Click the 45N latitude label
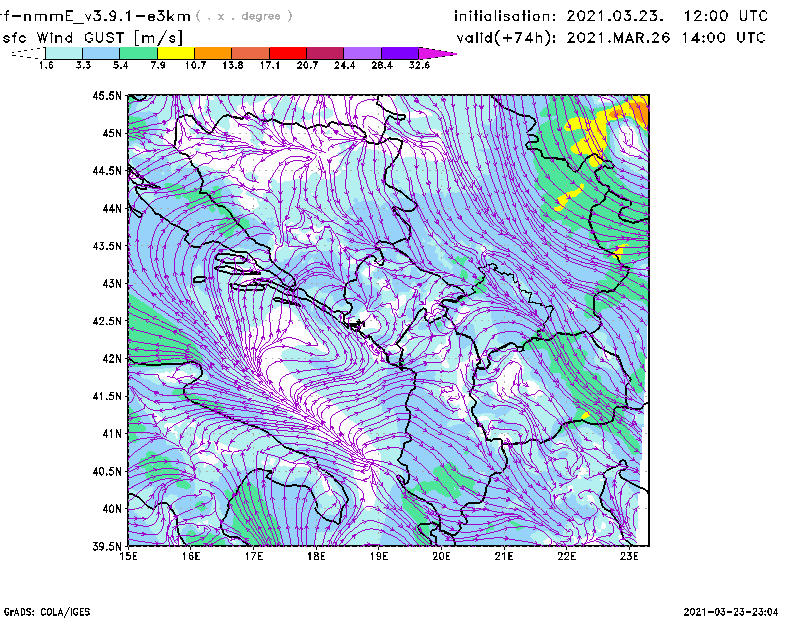Image resolution: width=800 pixels, height=618 pixels. pos(112,133)
